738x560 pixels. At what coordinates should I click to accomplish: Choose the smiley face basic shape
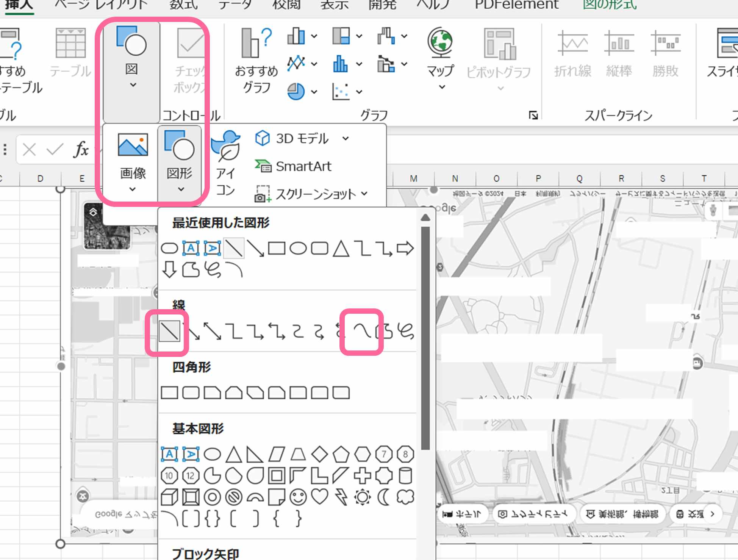[298, 496]
